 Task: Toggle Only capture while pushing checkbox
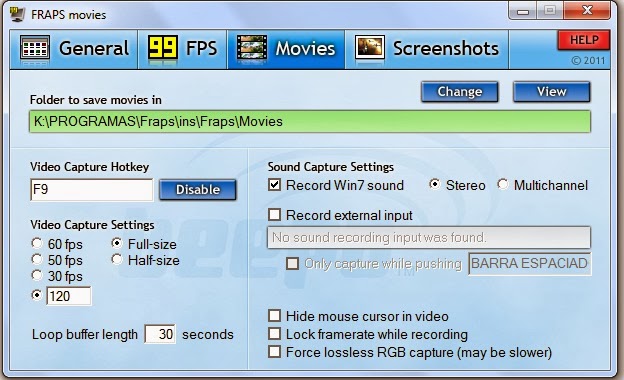pyautogui.click(x=292, y=263)
